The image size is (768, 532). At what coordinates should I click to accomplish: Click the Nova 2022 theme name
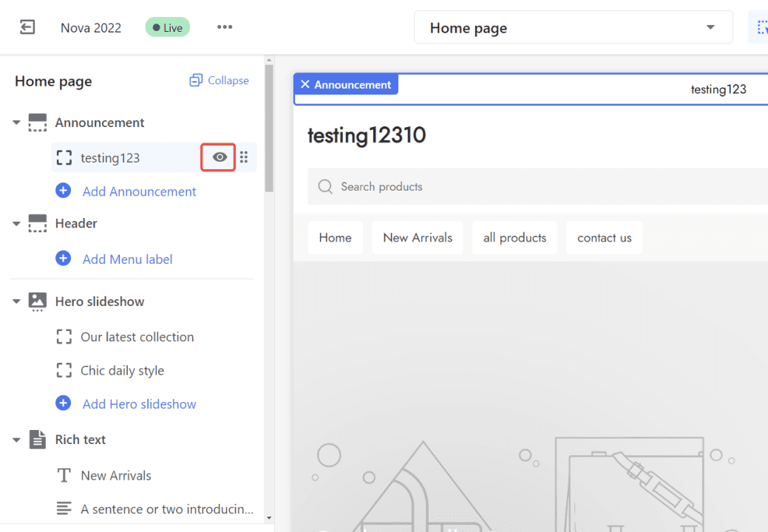tap(91, 28)
